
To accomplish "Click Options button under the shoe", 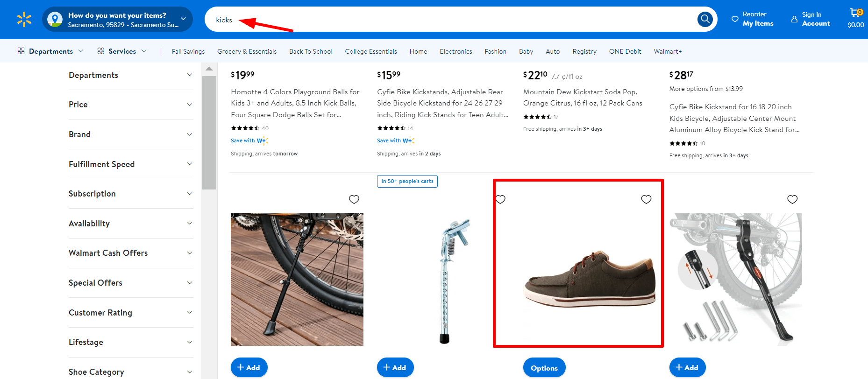I will click(544, 368).
